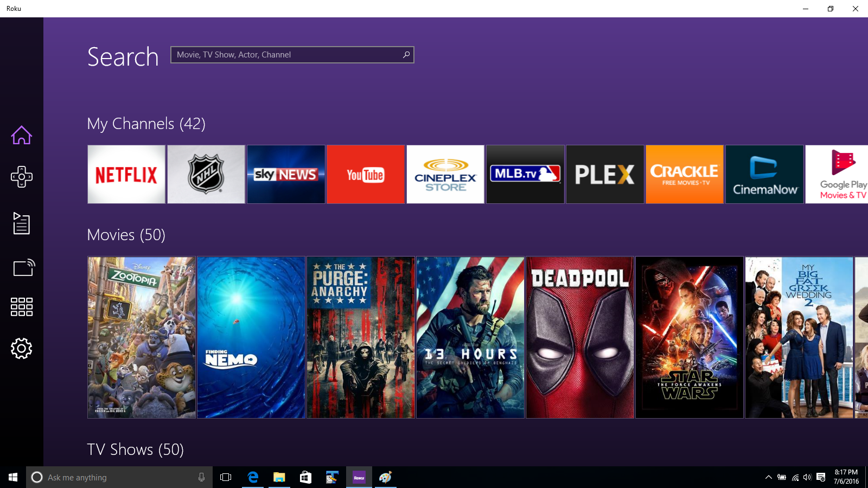Open the Zootopia movie poster
Screen dimensions: 868x488
(x=141, y=337)
